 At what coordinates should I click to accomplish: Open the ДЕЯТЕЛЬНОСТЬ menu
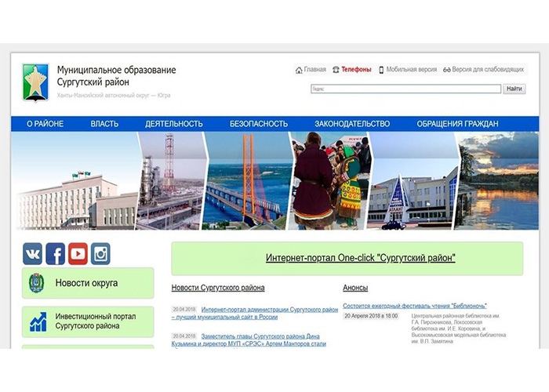[x=174, y=124]
